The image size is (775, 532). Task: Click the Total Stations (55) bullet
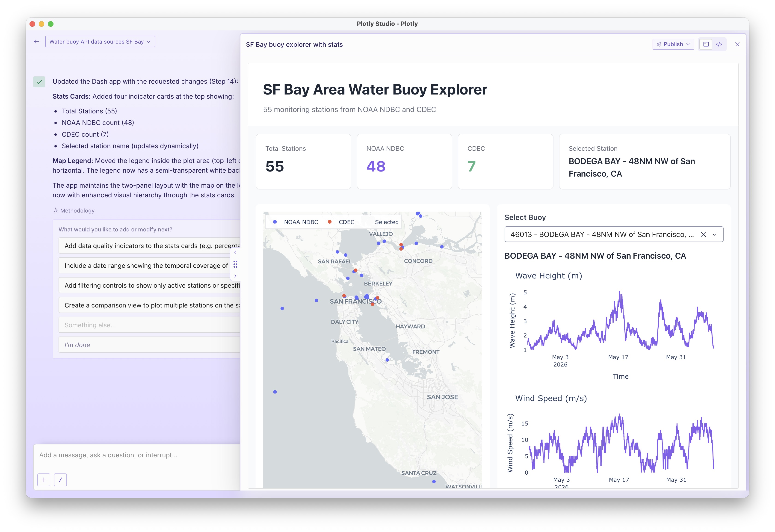[x=89, y=111]
